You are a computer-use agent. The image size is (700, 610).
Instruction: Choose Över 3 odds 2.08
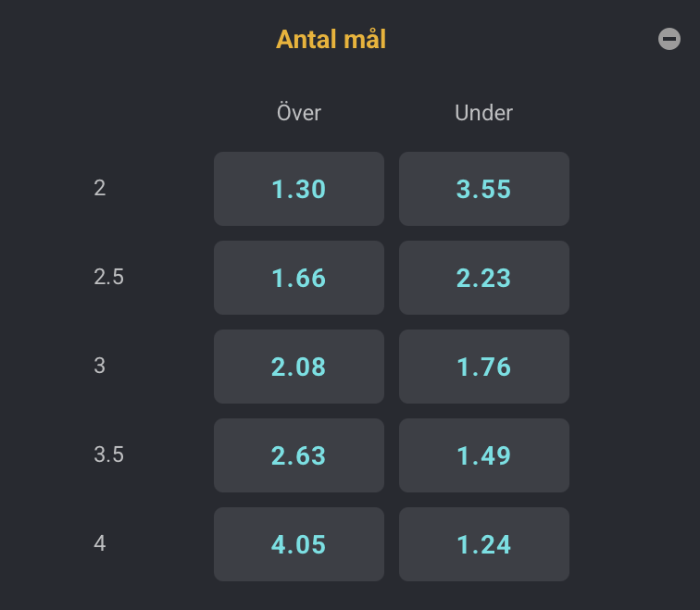click(299, 367)
